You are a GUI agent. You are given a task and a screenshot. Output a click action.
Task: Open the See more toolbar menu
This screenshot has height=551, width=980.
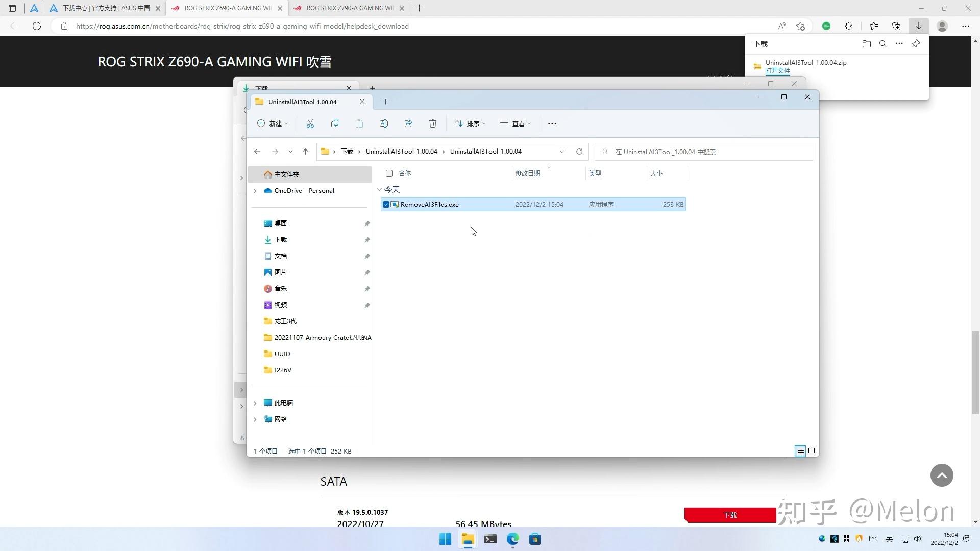tap(552, 123)
